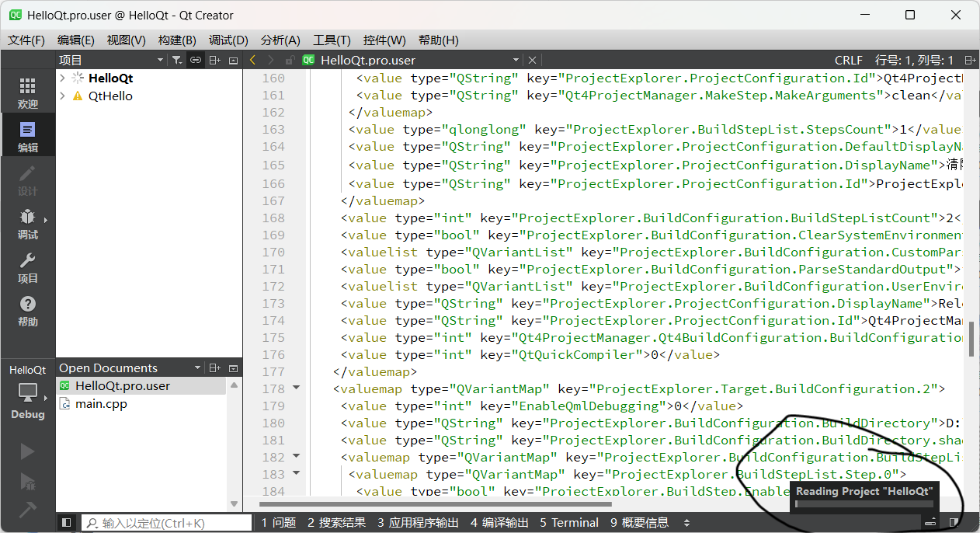Open the 调试(D) menu
Screen dimensions: 980x533
pos(228,40)
